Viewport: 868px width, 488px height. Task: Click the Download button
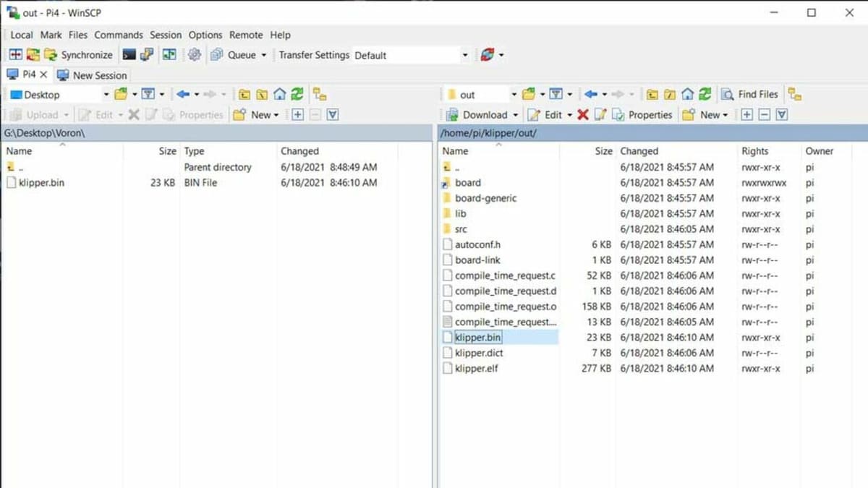point(477,114)
